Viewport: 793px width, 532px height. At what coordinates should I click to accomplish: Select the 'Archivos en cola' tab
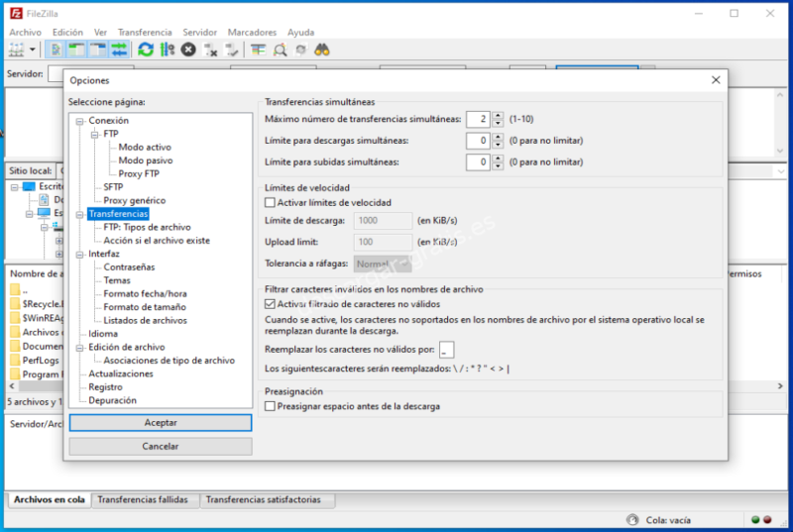(x=49, y=499)
